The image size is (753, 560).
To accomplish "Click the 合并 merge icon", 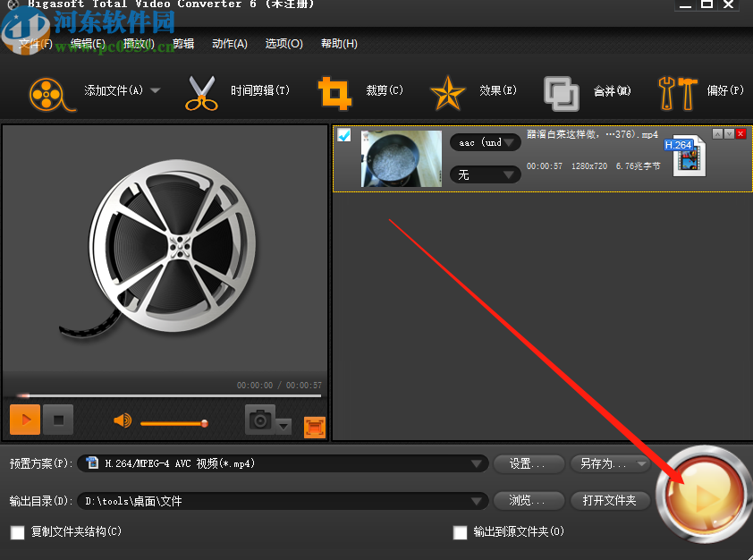I will 563,92.
